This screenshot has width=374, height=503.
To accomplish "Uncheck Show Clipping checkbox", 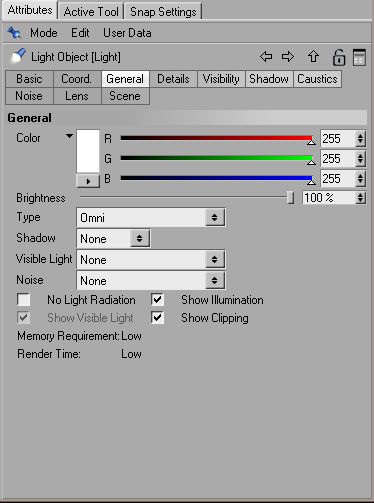I will (157, 317).
